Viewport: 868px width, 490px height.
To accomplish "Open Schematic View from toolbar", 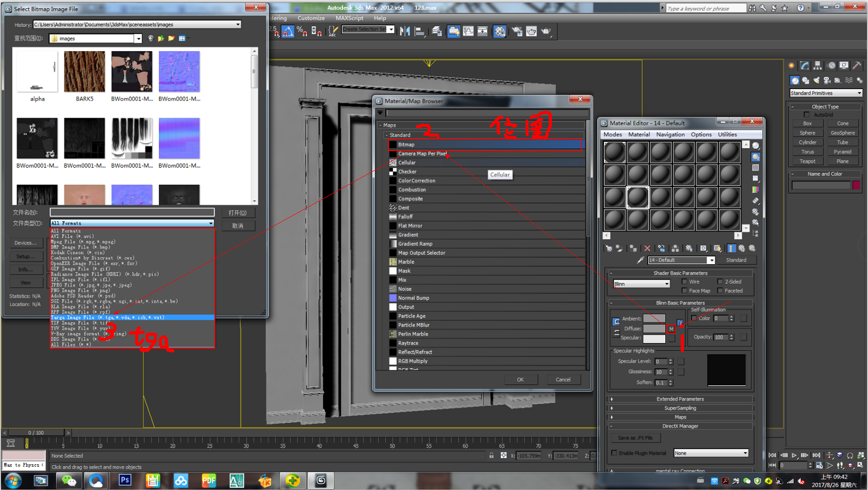I will 482,31.
